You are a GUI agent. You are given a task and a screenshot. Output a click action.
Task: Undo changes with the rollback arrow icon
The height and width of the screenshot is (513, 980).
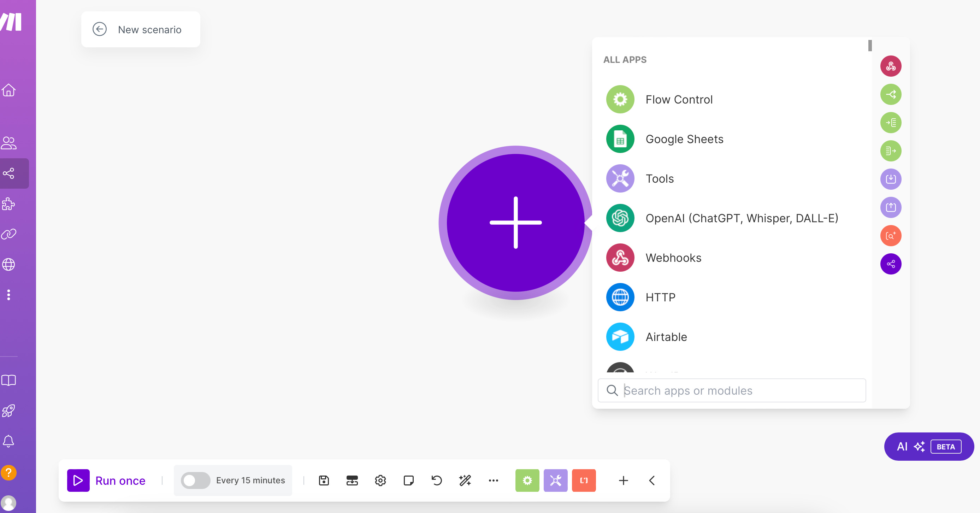pyautogui.click(x=436, y=480)
